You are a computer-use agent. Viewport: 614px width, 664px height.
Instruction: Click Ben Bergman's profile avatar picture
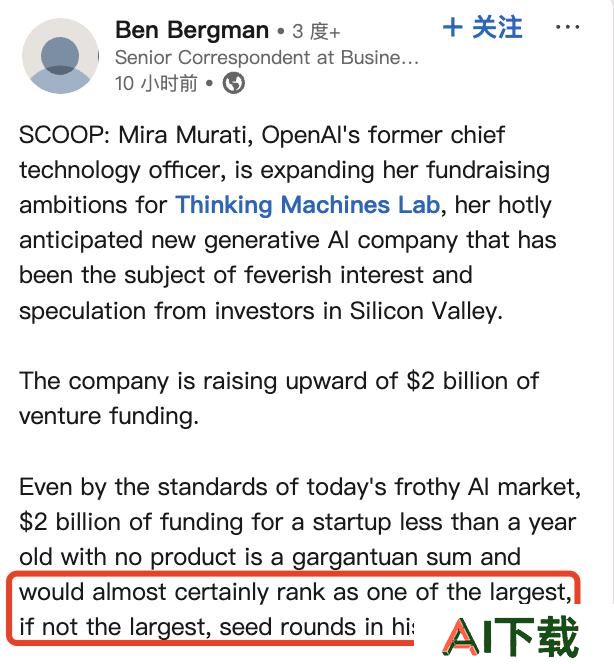click(60, 56)
